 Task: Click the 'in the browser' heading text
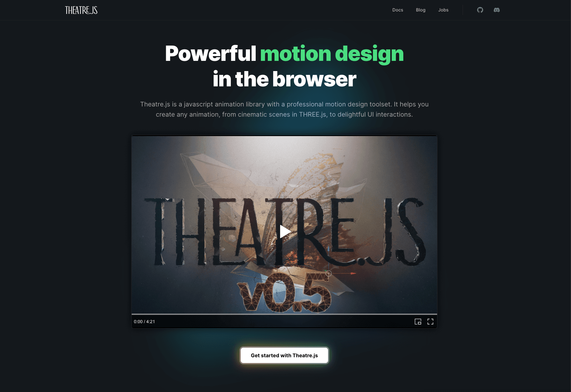284,79
